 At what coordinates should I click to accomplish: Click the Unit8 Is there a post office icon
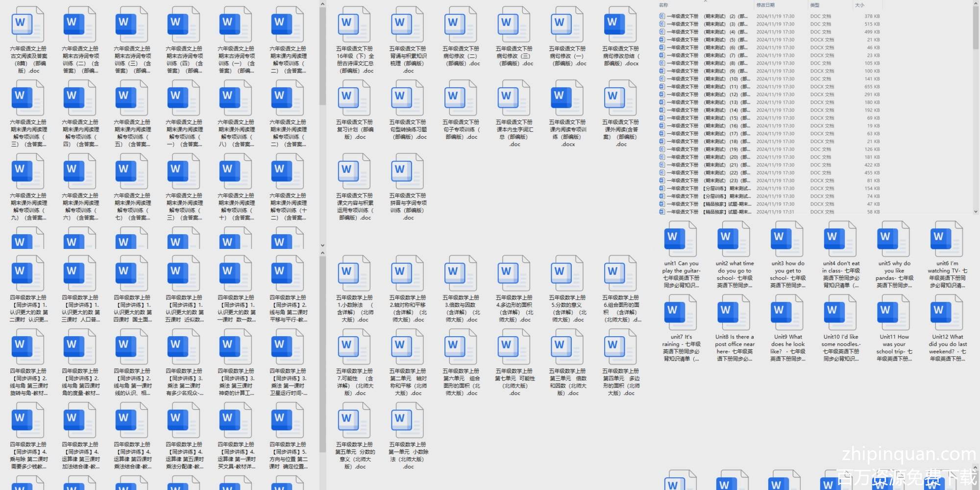pyautogui.click(x=734, y=313)
